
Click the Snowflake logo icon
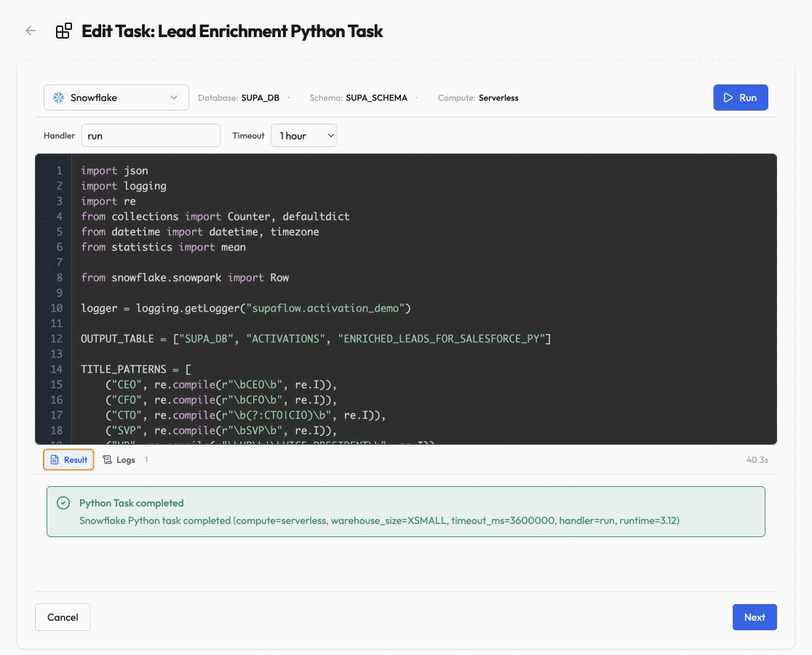click(58, 98)
